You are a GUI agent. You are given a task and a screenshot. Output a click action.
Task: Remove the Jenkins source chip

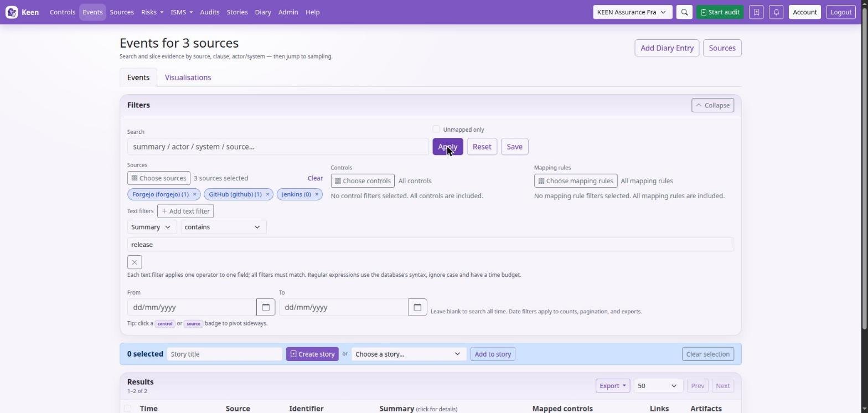tap(317, 194)
